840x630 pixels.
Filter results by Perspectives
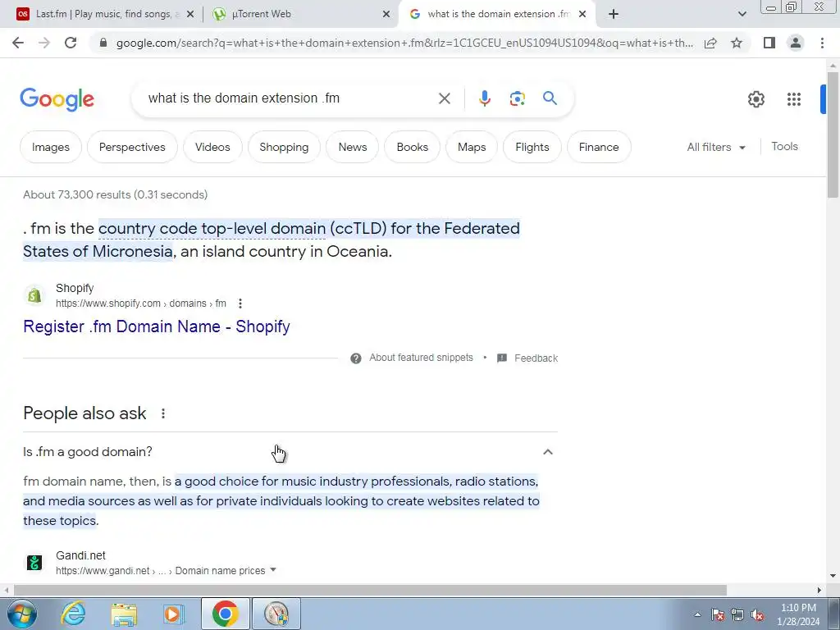tap(132, 147)
